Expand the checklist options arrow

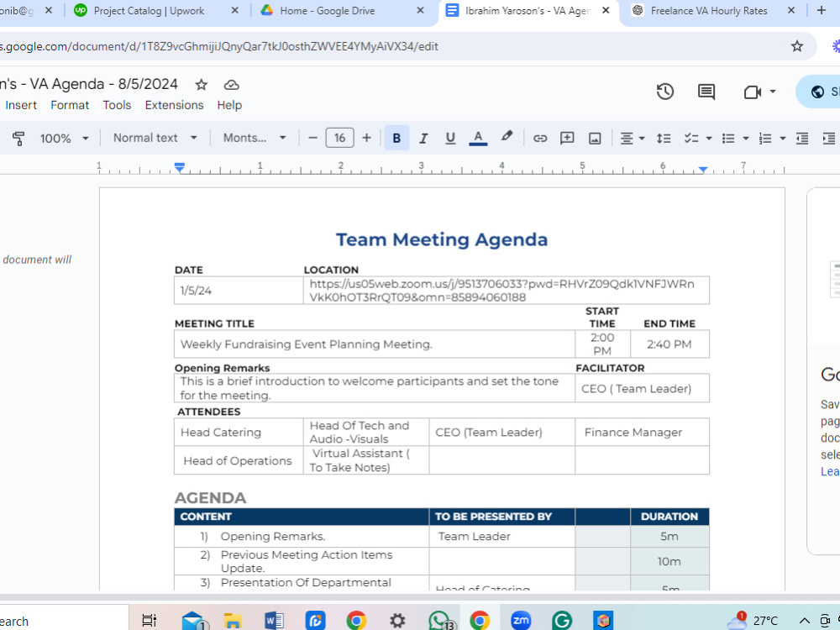[x=709, y=139]
